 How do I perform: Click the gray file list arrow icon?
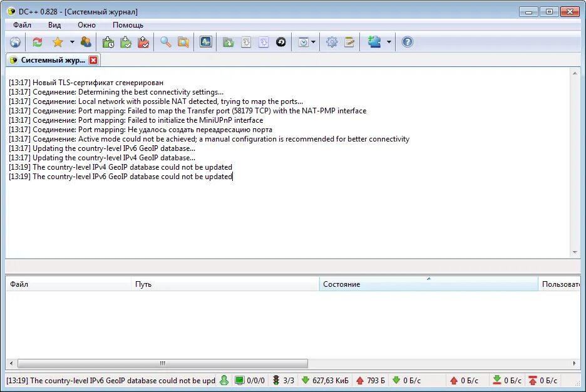coord(246,42)
